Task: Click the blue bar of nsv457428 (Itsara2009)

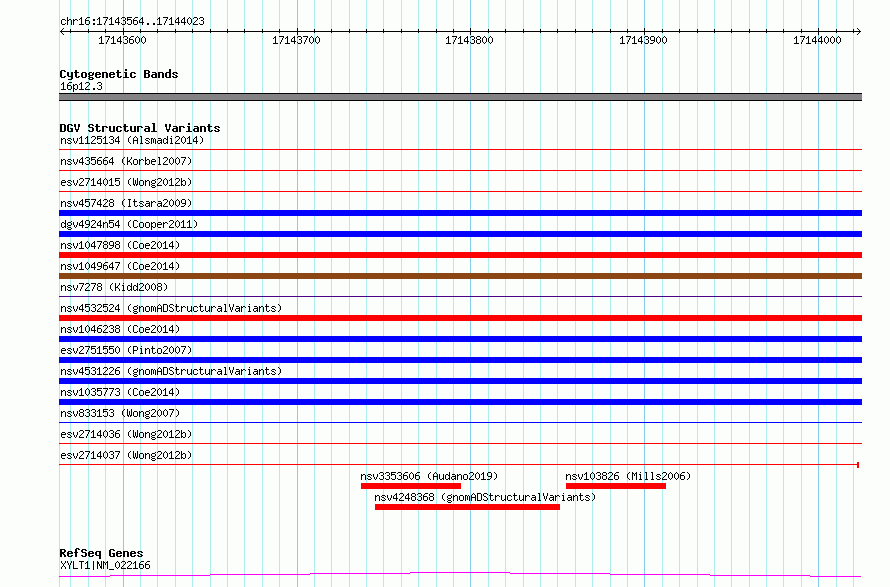Action: tap(460, 213)
